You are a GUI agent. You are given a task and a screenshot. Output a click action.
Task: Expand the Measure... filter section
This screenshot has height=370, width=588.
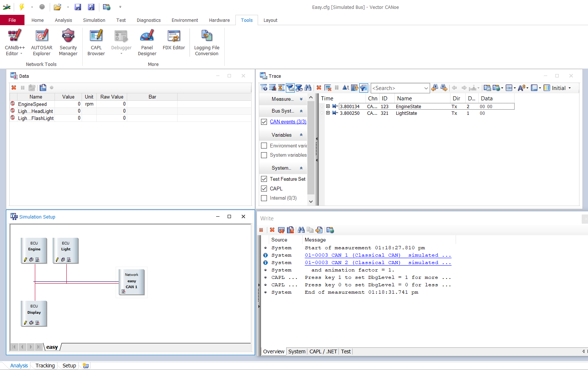(x=301, y=99)
